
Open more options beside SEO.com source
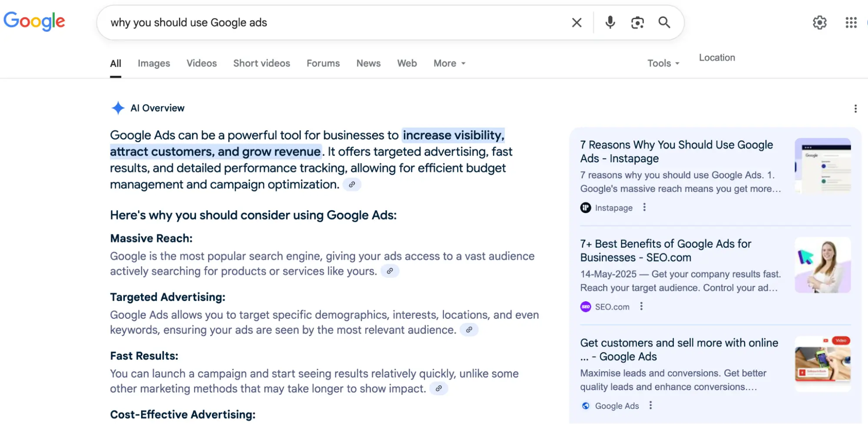point(641,306)
